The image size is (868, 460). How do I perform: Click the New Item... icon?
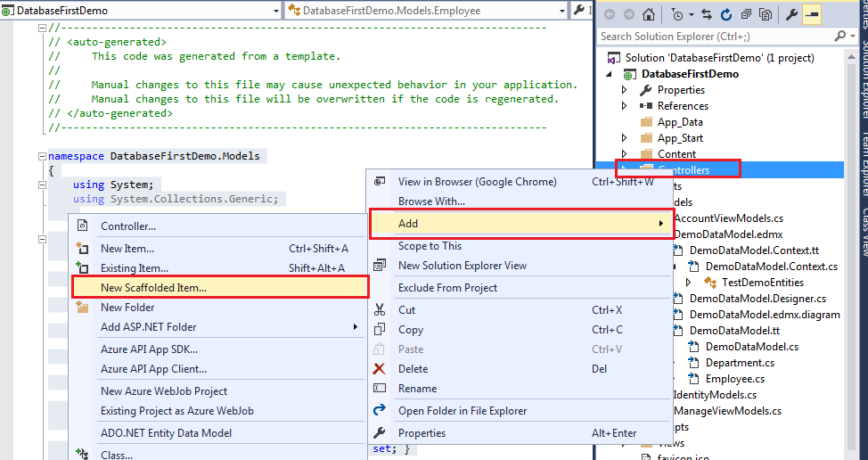click(x=82, y=248)
